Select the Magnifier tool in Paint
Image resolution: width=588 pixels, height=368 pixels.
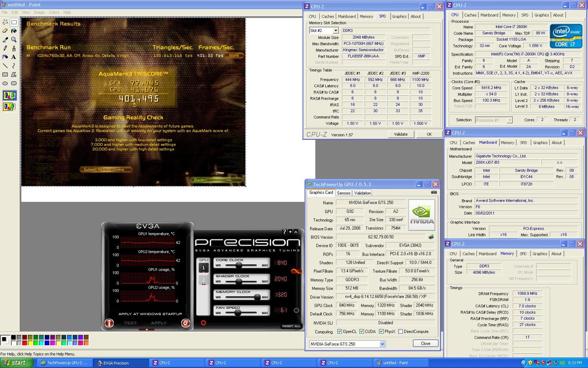pos(14,39)
